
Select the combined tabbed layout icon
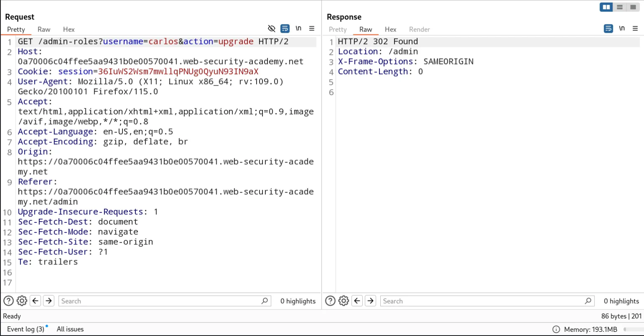[x=633, y=7]
